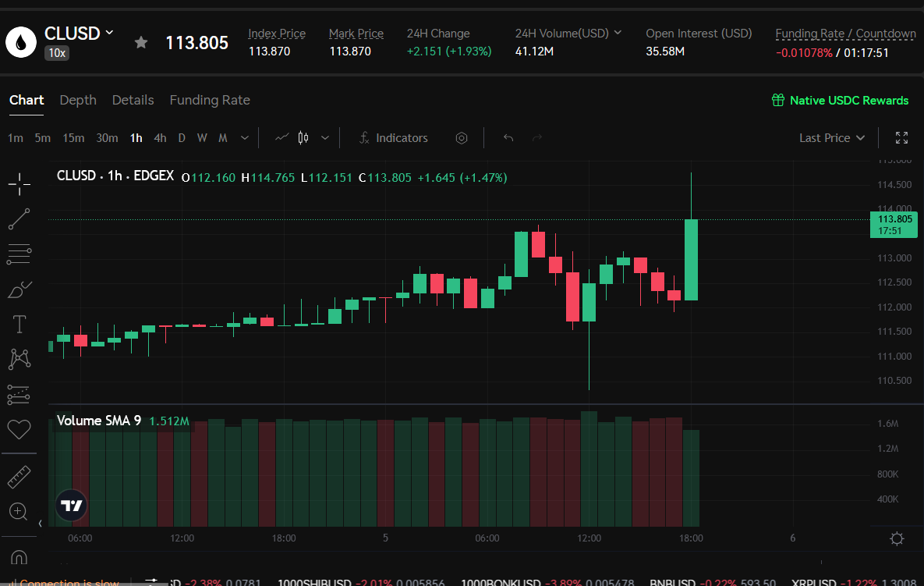Enter fullscreen chart mode
924x586 pixels.
click(901, 138)
